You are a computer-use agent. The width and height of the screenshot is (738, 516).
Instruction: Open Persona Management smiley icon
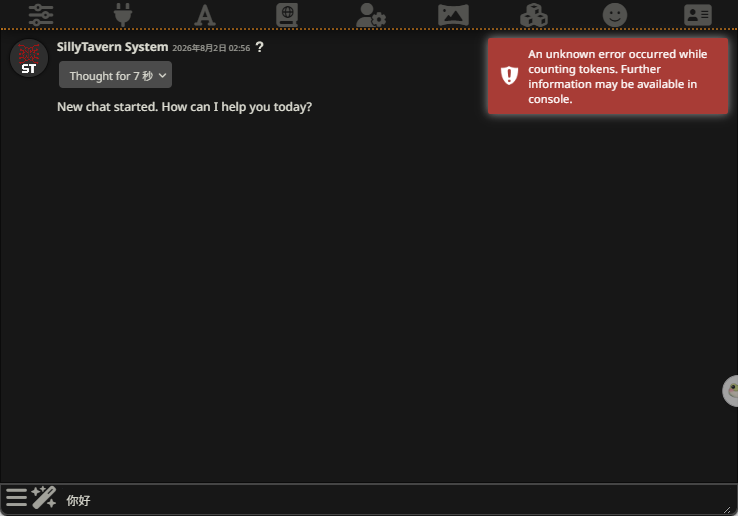615,15
